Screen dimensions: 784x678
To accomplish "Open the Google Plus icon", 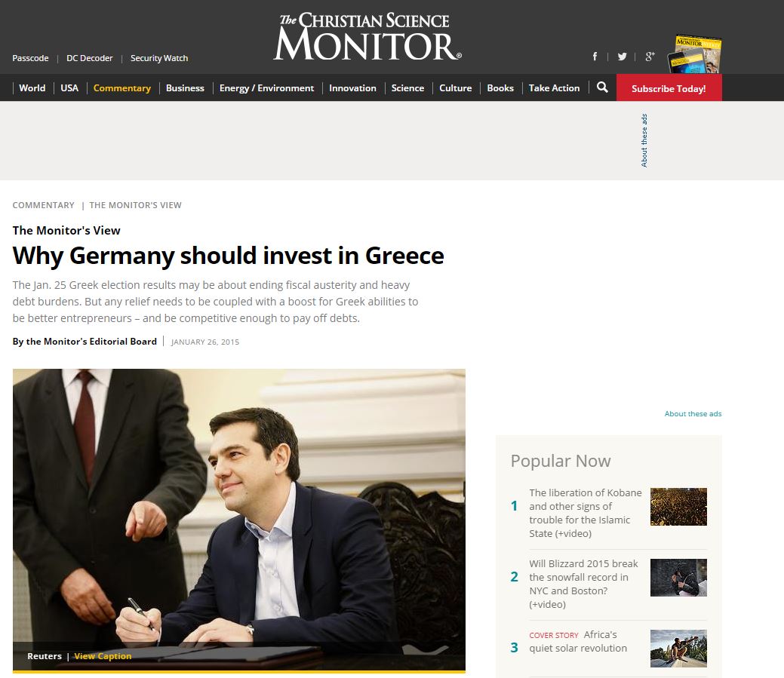I will (x=650, y=57).
